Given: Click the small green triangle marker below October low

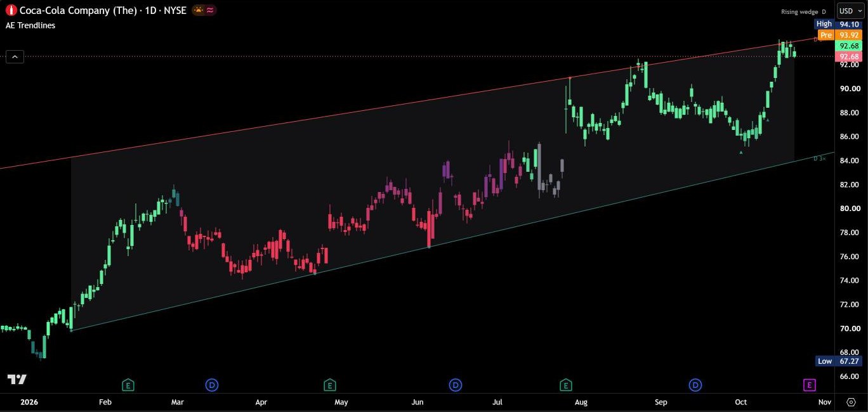Looking at the screenshot, I should (741, 152).
